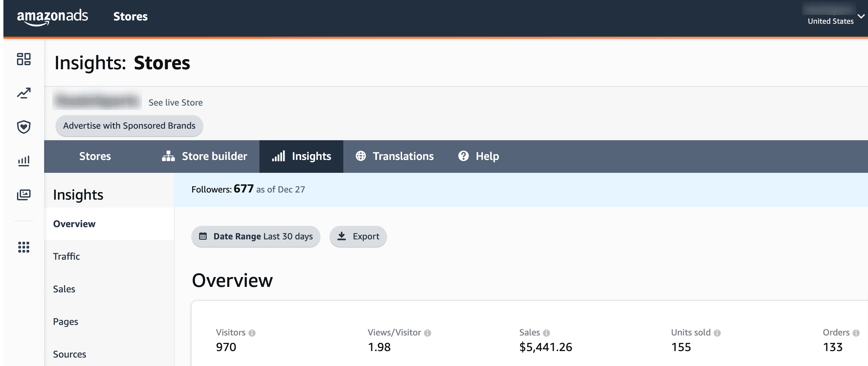Open the Date Range Last 30 days picker
Image resolution: width=868 pixels, height=366 pixels.
point(256,236)
